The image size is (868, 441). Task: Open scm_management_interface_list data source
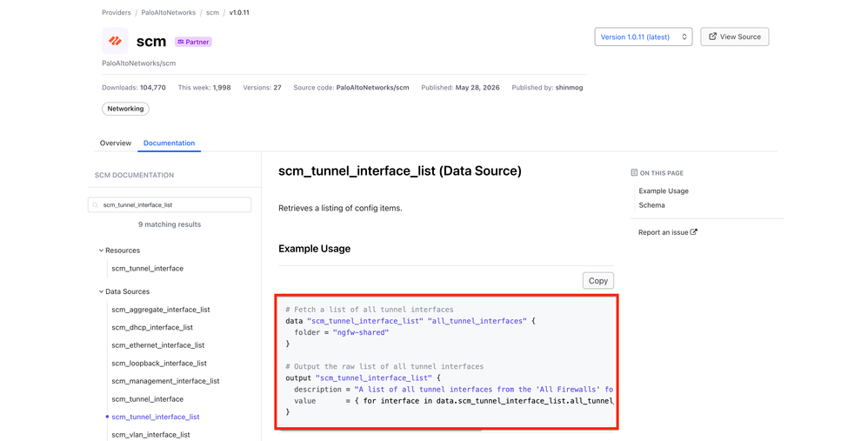click(x=165, y=381)
